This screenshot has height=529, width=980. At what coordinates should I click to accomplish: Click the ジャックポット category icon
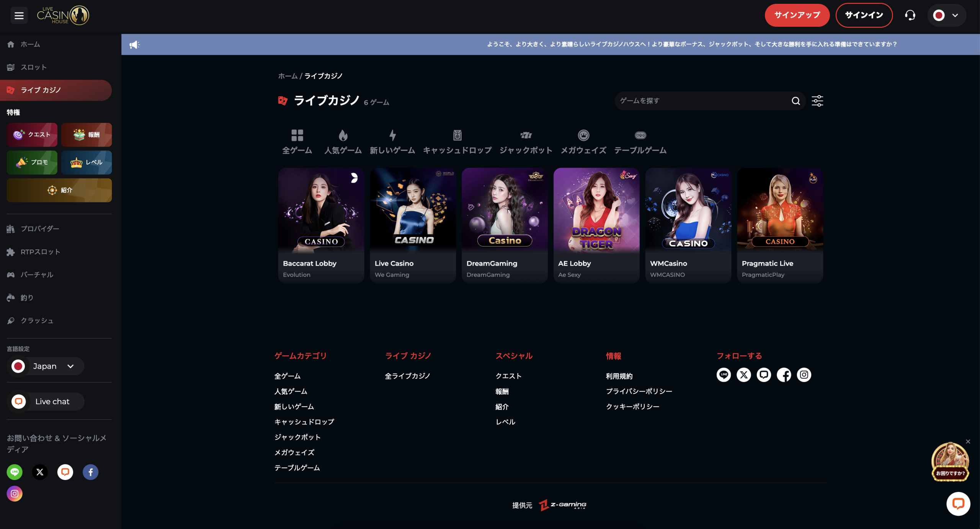pos(527,135)
